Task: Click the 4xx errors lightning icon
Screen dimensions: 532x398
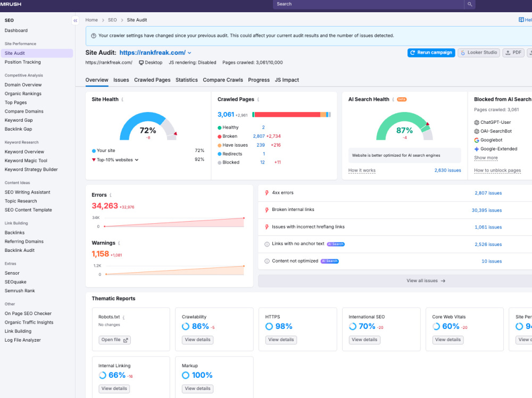Action: click(x=267, y=192)
